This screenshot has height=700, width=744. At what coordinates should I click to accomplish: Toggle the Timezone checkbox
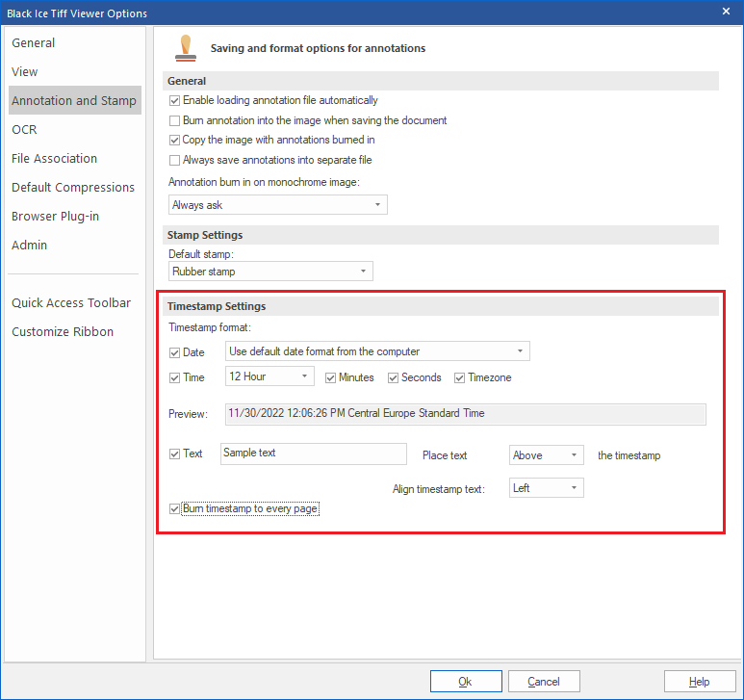pos(460,377)
